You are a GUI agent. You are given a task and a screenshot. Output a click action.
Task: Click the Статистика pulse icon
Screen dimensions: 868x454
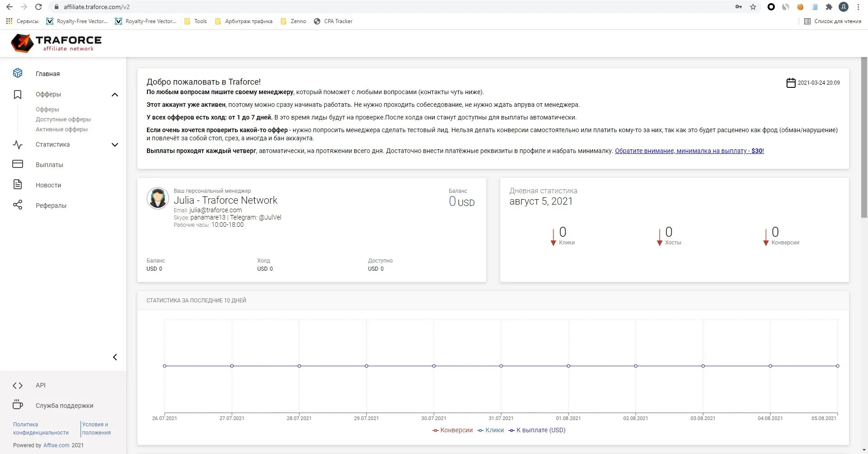coord(18,144)
